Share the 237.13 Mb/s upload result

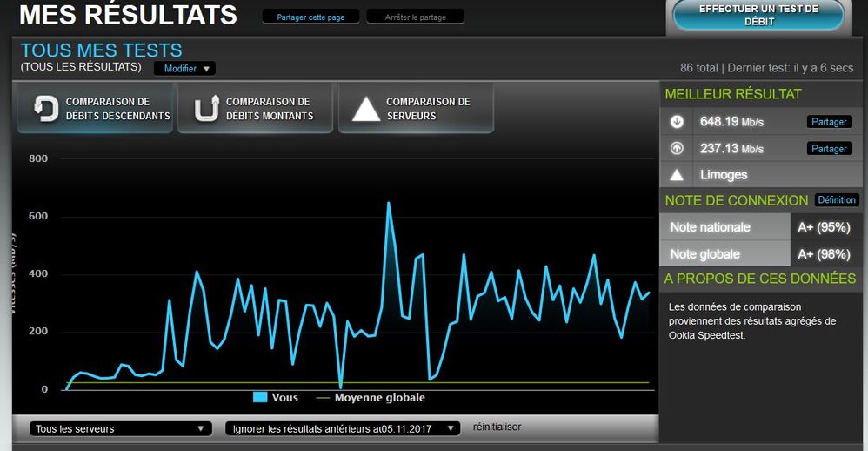pyautogui.click(x=829, y=149)
